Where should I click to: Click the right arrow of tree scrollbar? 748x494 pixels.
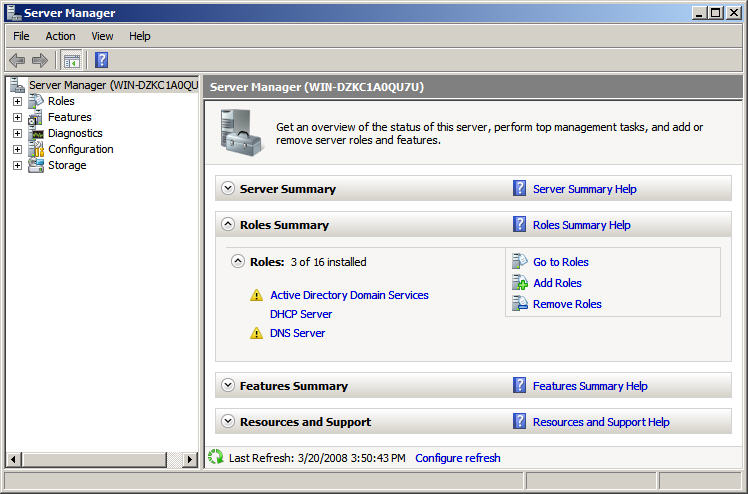tap(190, 460)
